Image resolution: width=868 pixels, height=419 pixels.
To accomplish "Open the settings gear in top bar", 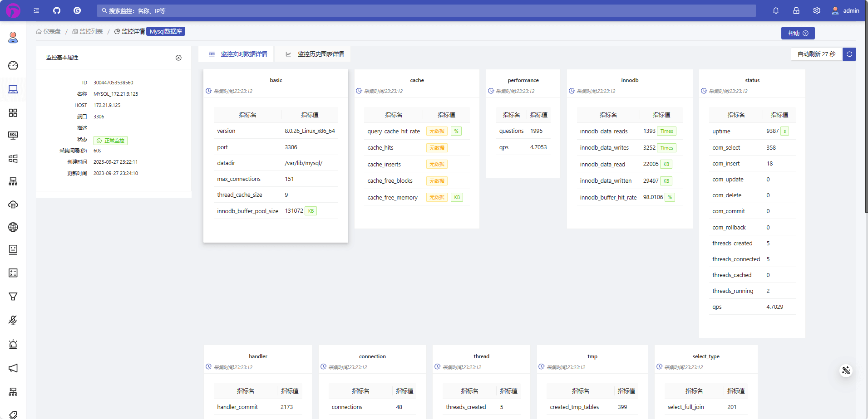I will (817, 10).
